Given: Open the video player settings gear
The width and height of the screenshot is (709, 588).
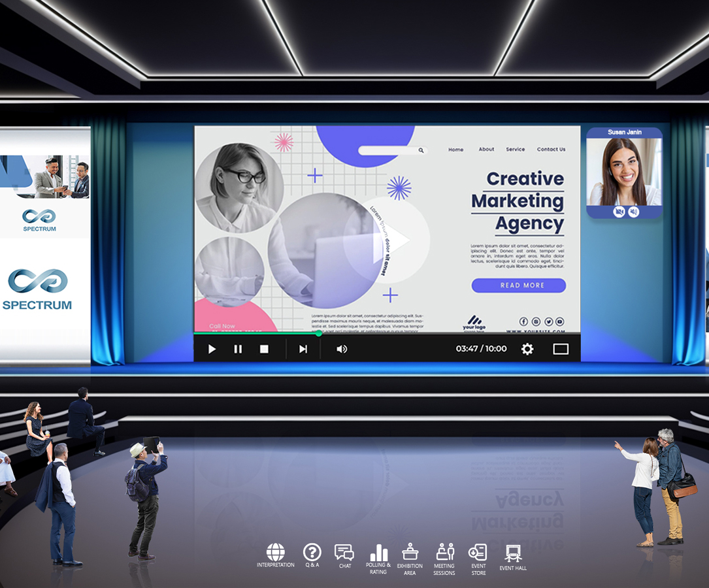Looking at the screenshot, I should point(527,349).
